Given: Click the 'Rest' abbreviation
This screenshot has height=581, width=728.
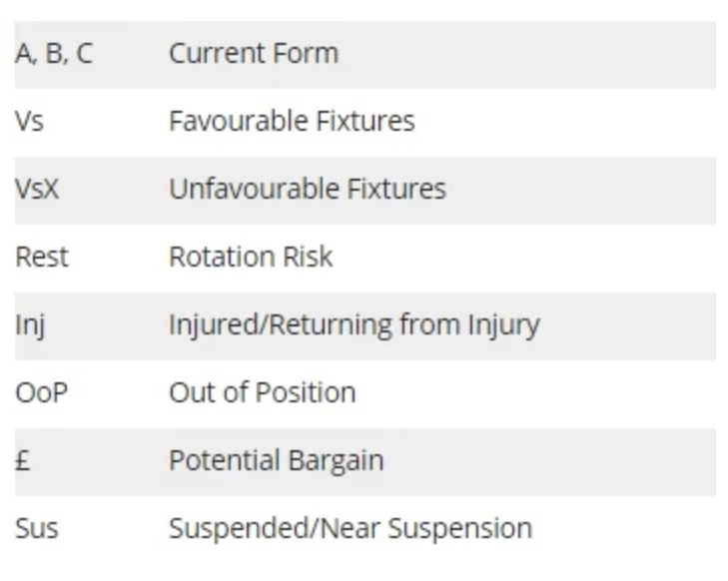Looking at the screenshot, I should pyautogui.click(x=42, y=257).
